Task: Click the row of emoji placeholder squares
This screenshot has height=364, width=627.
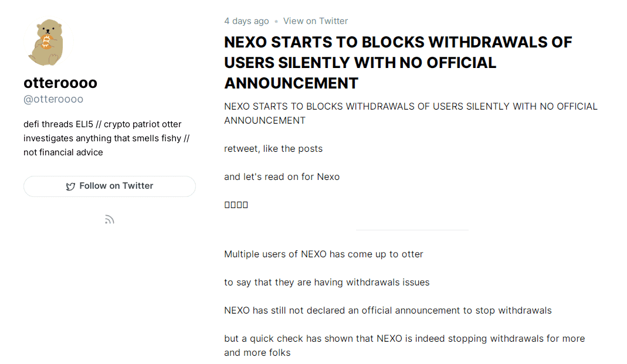Action: [x=236, y=205]
